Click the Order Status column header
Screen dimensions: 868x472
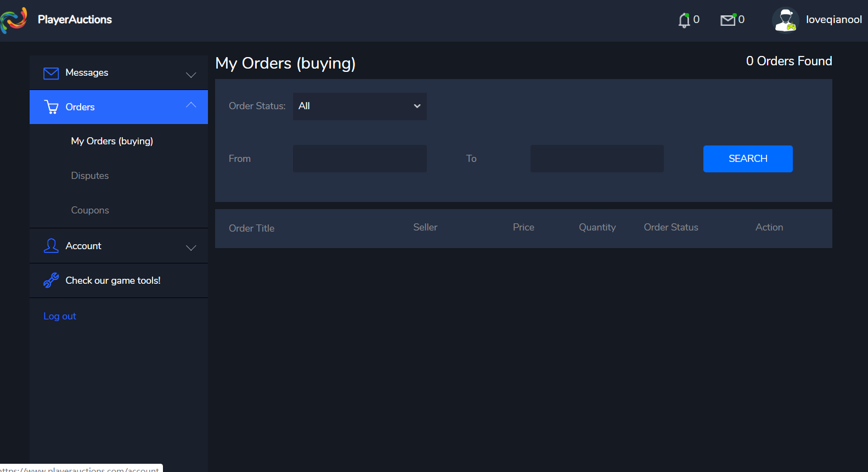(x=671, y=227)
